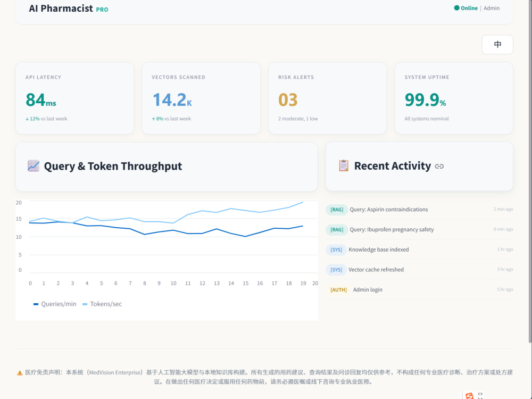Click the 5 hr ago timestamp
Image resolution: width=532 pixels, height=399 pixels.
[505, 289]
